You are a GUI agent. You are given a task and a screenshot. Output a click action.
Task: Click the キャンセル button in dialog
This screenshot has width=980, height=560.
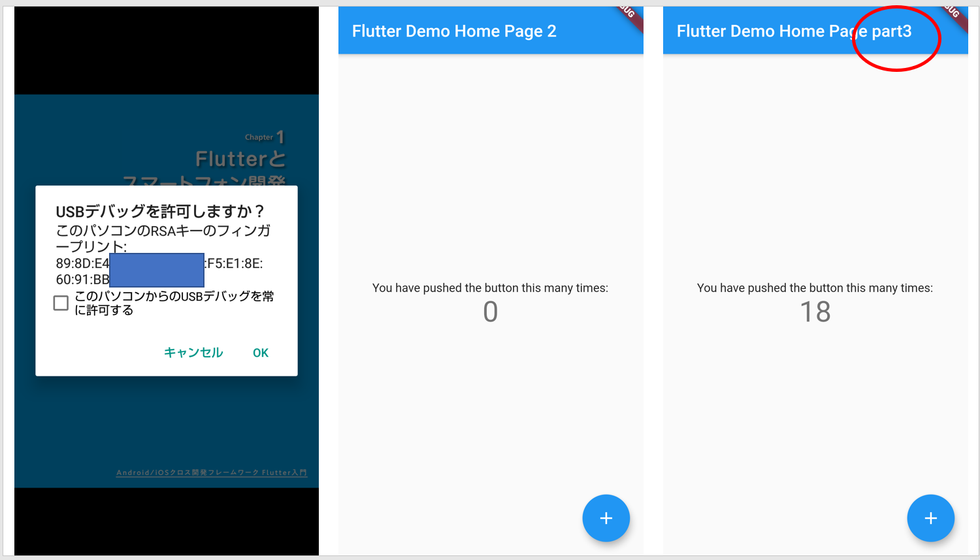pos(193,353)
